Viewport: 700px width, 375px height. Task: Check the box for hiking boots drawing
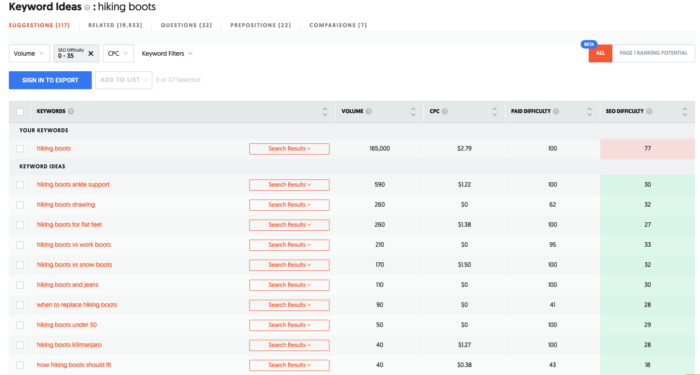tap(20, 205)
